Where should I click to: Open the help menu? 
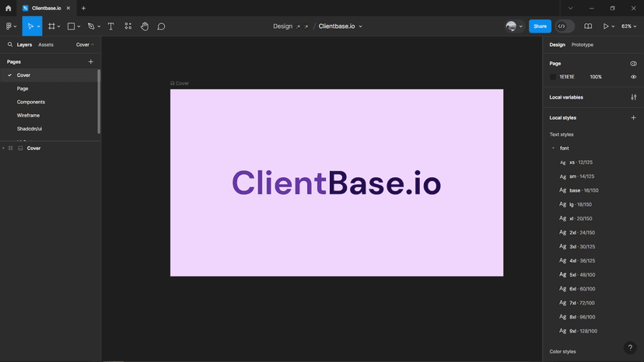click(630, 348)
